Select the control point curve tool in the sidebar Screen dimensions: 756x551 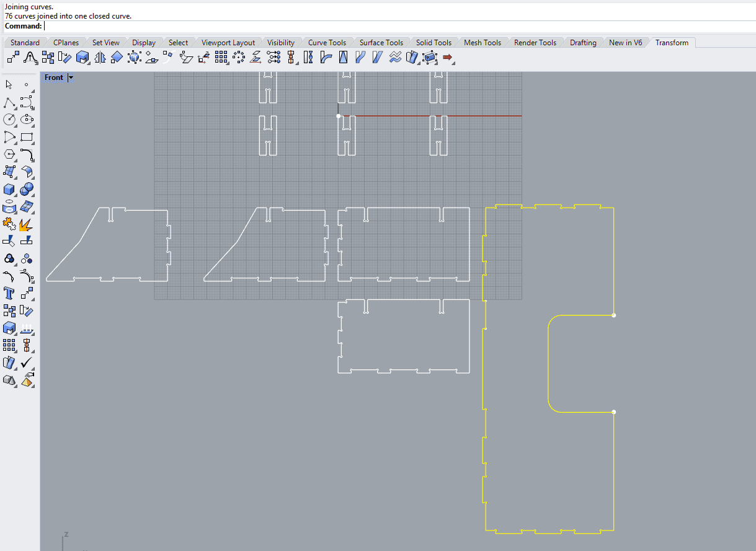point(27,102)
